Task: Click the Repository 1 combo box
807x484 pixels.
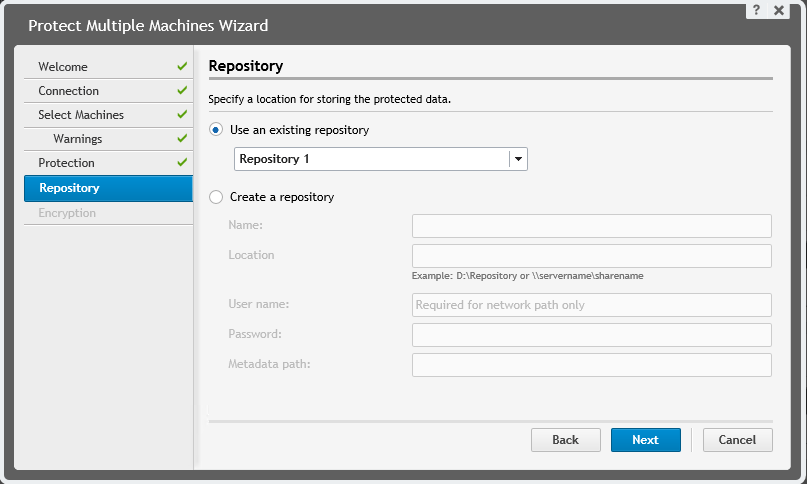Action: click(371, 159)
